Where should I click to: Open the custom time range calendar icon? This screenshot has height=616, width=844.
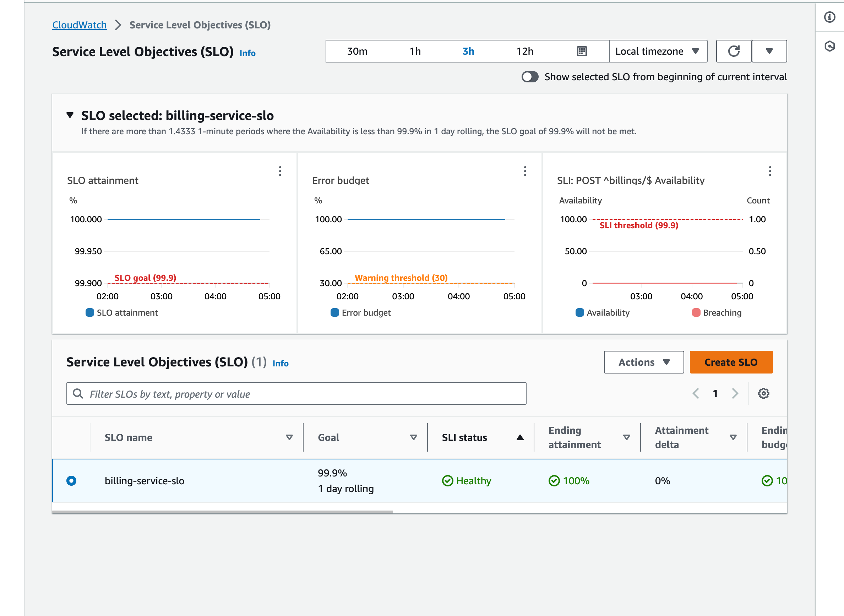[x=582, y=51]
